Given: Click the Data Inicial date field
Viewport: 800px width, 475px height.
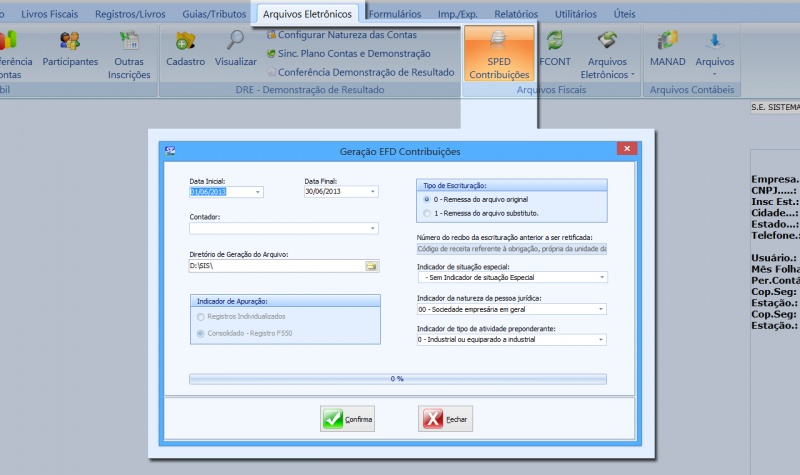Looking at the screenshot, I should 220,192.
